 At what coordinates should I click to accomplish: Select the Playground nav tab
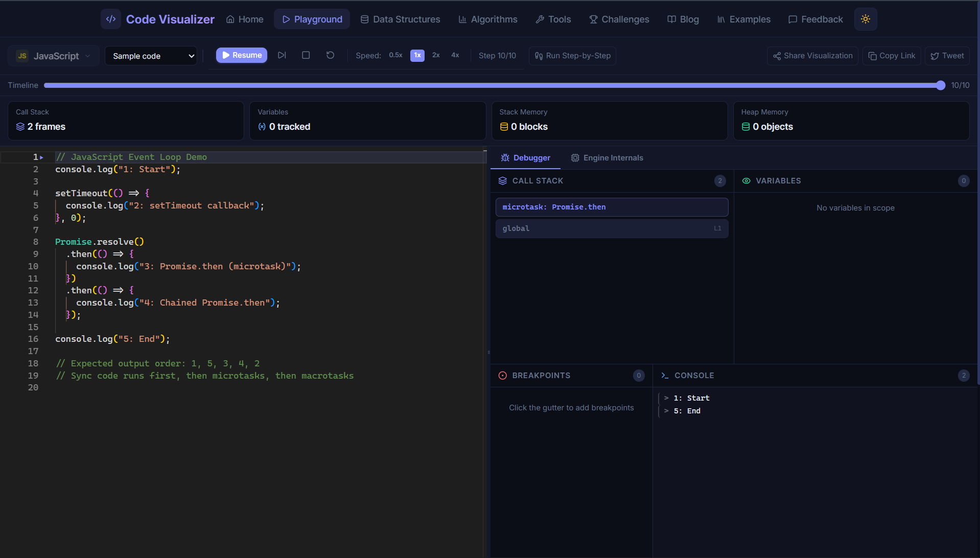pyautogui.click(x=312, y=19)
